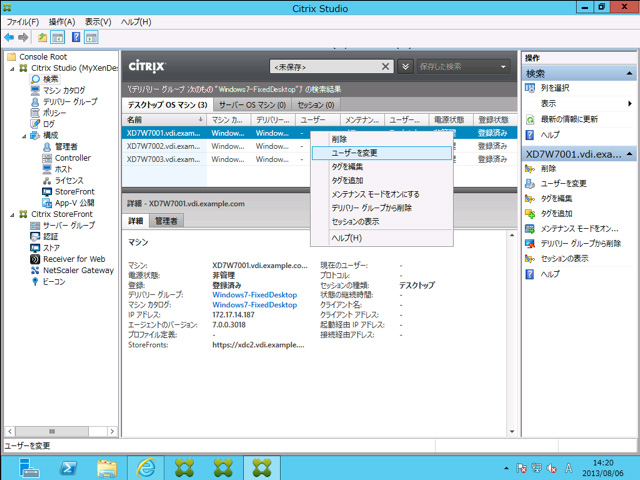
Task: Select 認証 node in tree
Action: (x=51, y=237)
